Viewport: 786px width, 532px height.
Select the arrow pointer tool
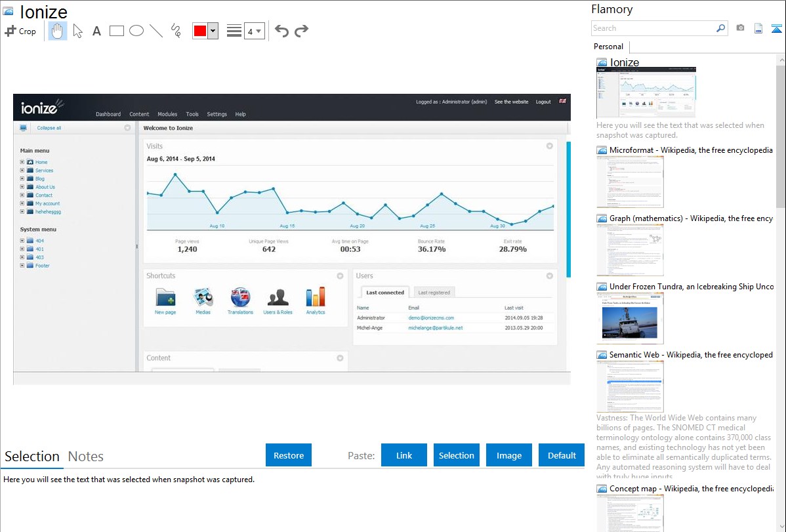tap(77, 31)
